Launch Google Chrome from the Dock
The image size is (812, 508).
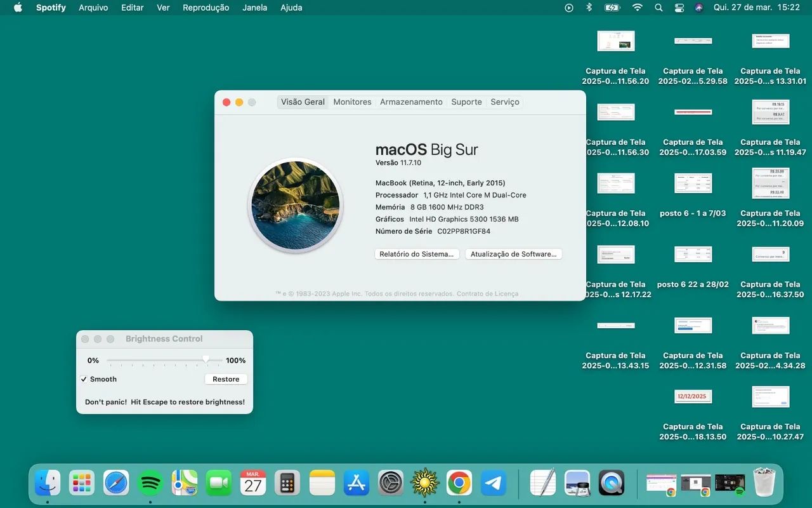[x=459, y=483]
